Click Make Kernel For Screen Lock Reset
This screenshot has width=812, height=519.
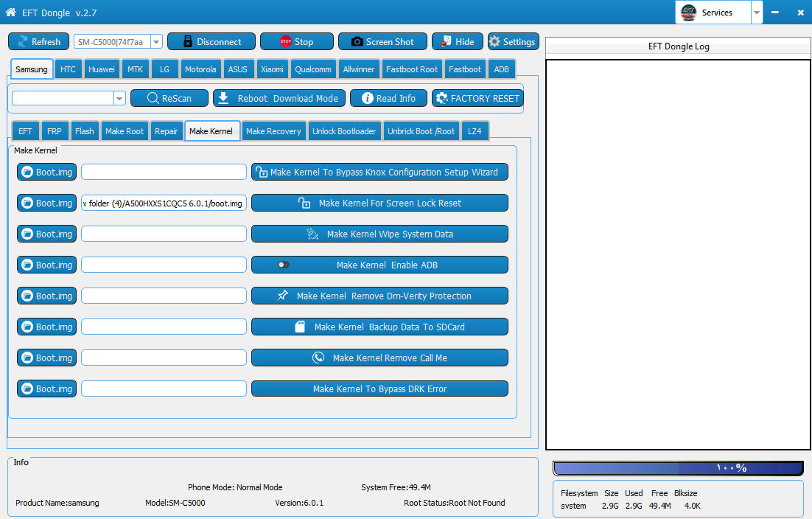[x=379, y=203]
